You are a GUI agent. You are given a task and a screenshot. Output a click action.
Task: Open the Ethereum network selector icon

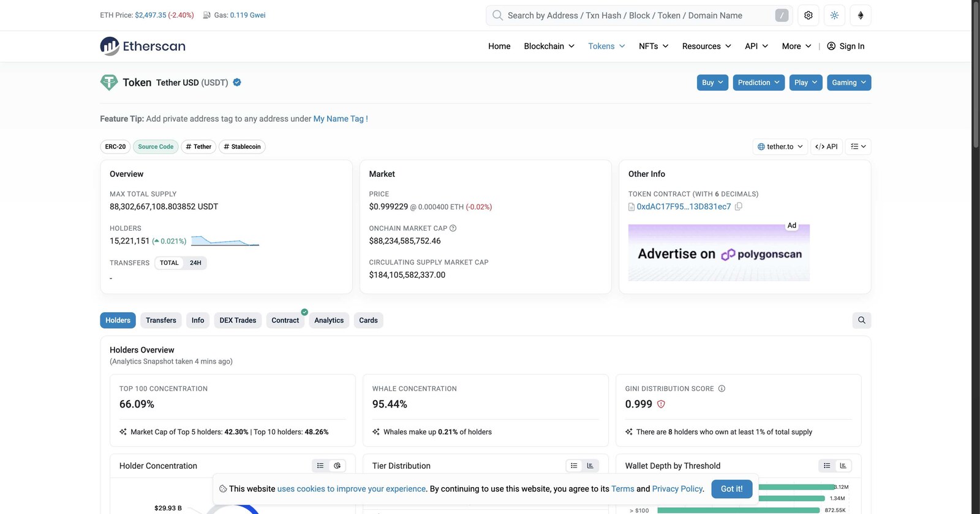(x=861, y=15)
